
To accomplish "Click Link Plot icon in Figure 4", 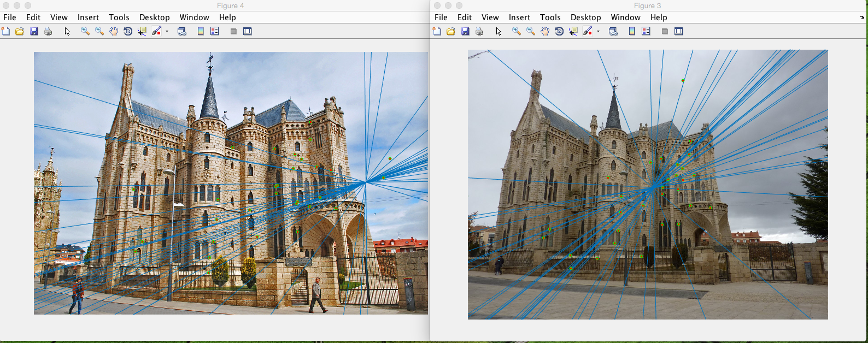I will pyautogui.click(x=182, y=31).
